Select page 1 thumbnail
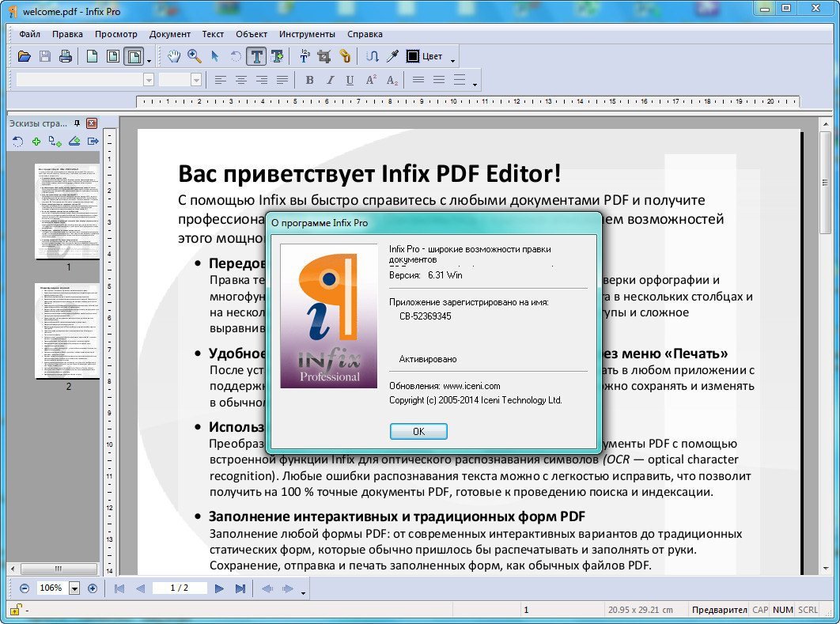The height and width of the screenshot is (624, 840). coord(67,212)
